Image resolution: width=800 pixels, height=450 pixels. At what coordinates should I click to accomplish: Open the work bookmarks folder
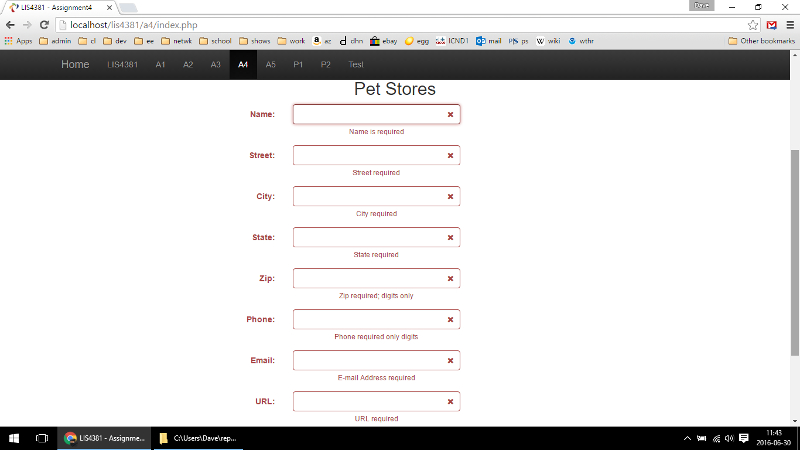pyautogui.click(x=291, y=41)
